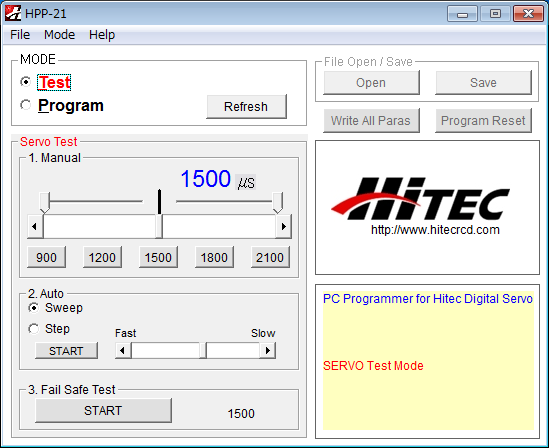Click Write All Paras button
Viewport: 549px width, 448px height.
[x=371, y=120]
